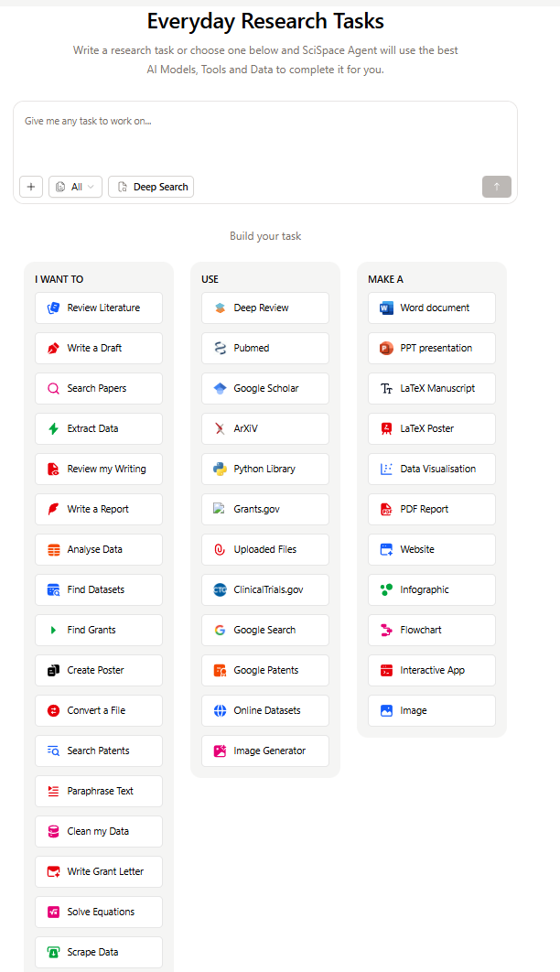Screen dimensions: 560x972
Task: Open the All sources dropdown
Action: click(x=76, y=187)
